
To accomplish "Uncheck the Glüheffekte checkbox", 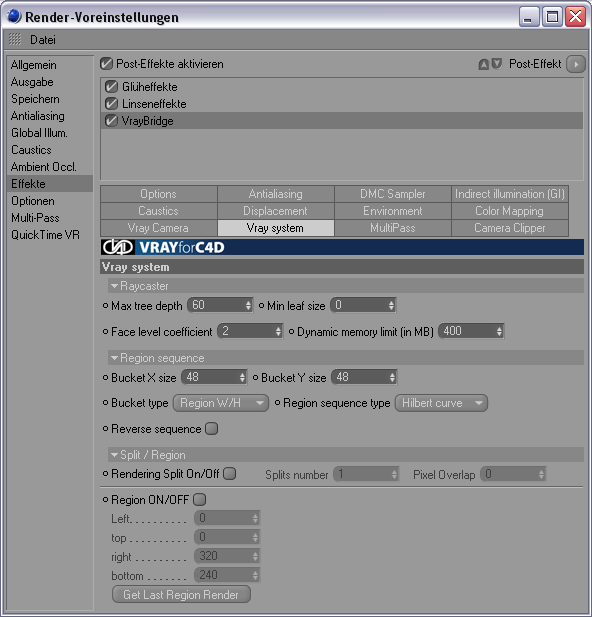I will pyautogui.click(x=111, y=87).
